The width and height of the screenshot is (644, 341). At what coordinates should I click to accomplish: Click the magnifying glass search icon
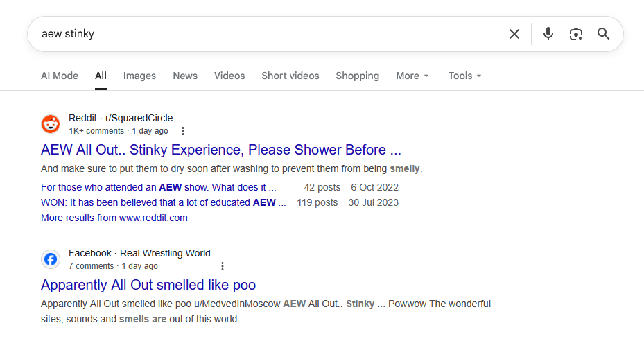603,34
